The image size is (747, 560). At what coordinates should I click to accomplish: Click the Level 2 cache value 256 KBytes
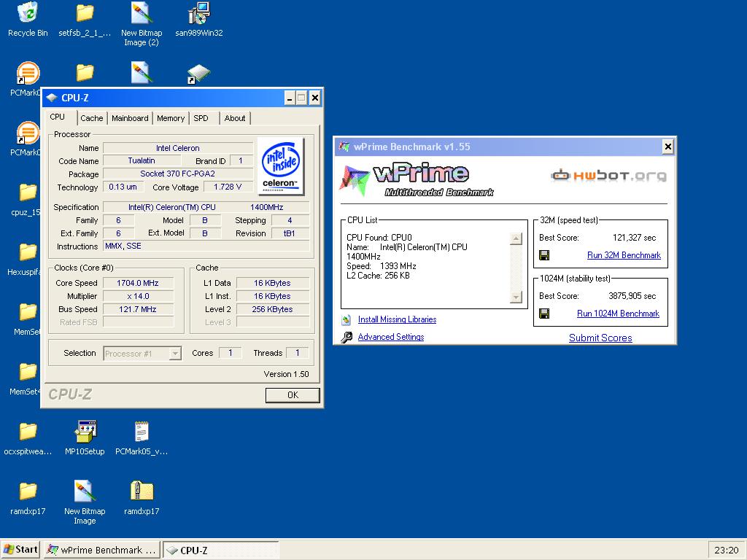[x=273, y=309]
